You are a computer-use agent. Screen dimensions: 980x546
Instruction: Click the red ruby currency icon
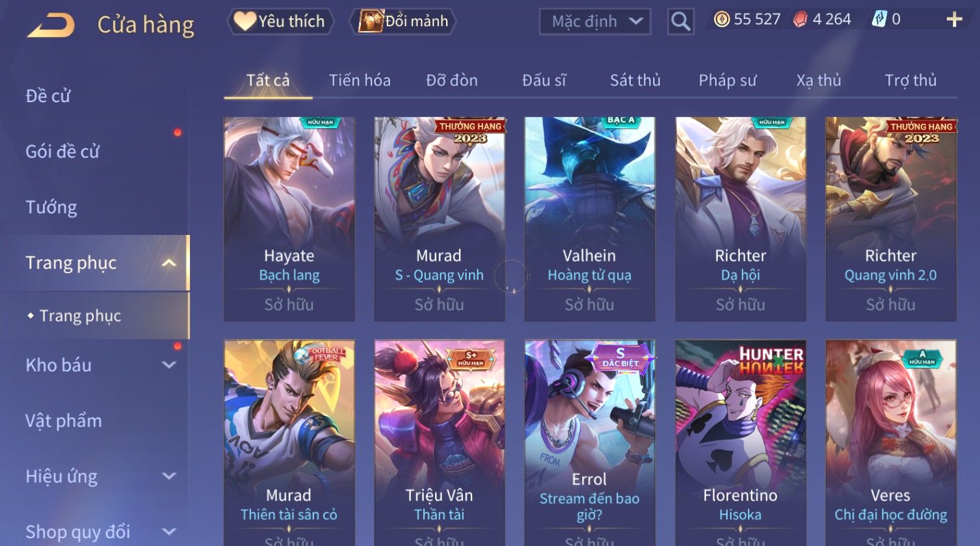click(800, 20)
